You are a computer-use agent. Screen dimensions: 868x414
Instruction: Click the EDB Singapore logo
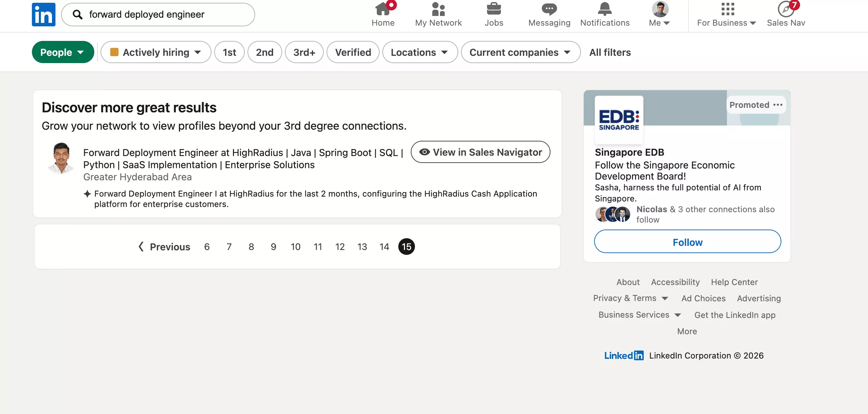619,120
